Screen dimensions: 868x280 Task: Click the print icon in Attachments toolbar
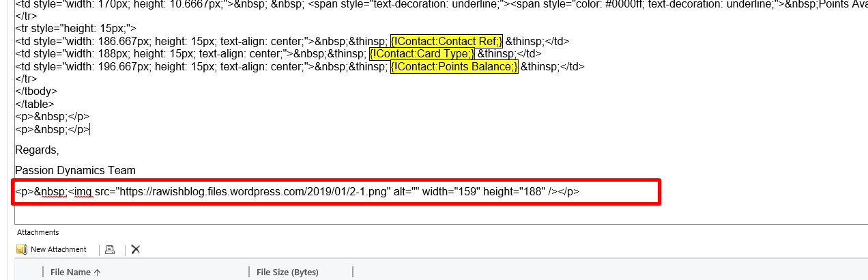pos(110,249)
